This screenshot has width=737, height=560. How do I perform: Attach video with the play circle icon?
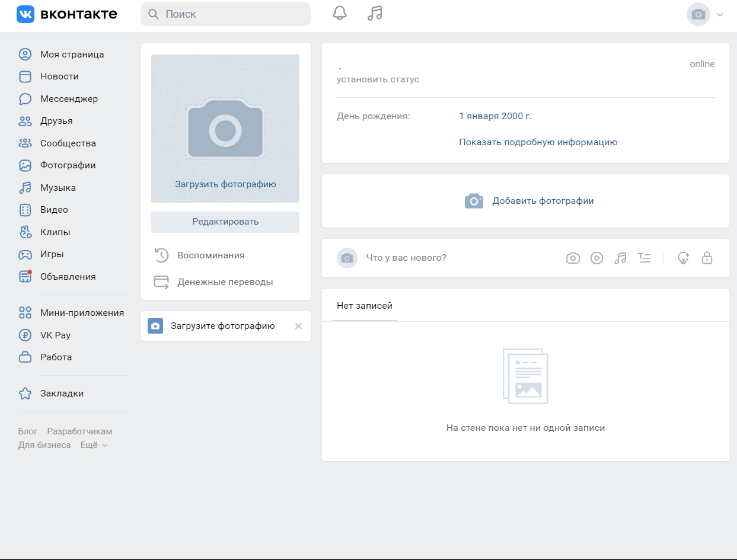click(596, 258)
